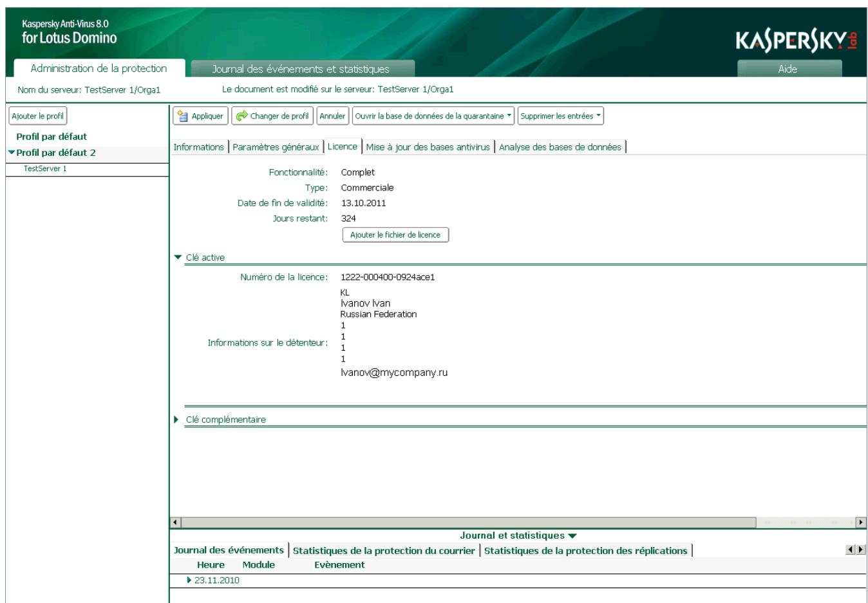Viewport: 868px width, 603px height.
Task: Open the Aide tab
Action: 788,69
